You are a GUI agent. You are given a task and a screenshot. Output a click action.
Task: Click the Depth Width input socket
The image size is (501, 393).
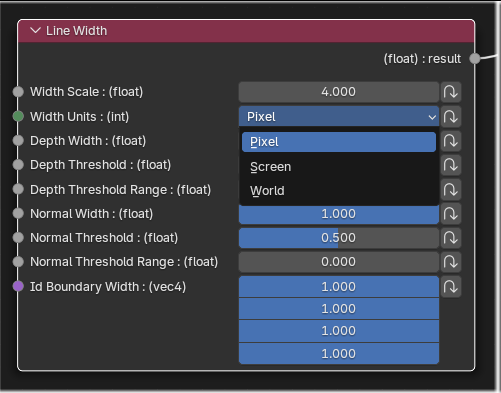pos(18,140)
